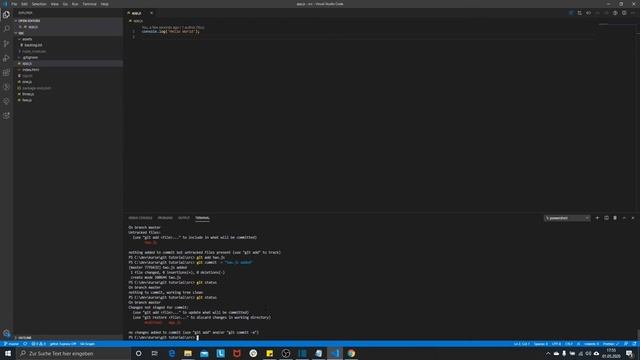Click the split editor icon
Screen dimensions: 640x360
point(624,13)
